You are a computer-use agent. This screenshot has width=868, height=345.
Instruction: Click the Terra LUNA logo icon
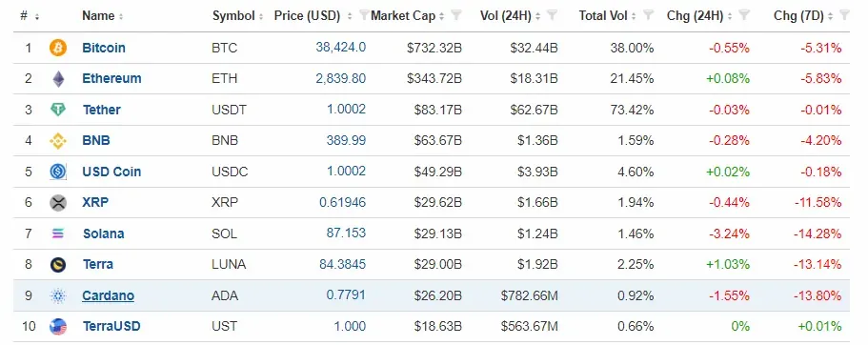pos(57,265)
